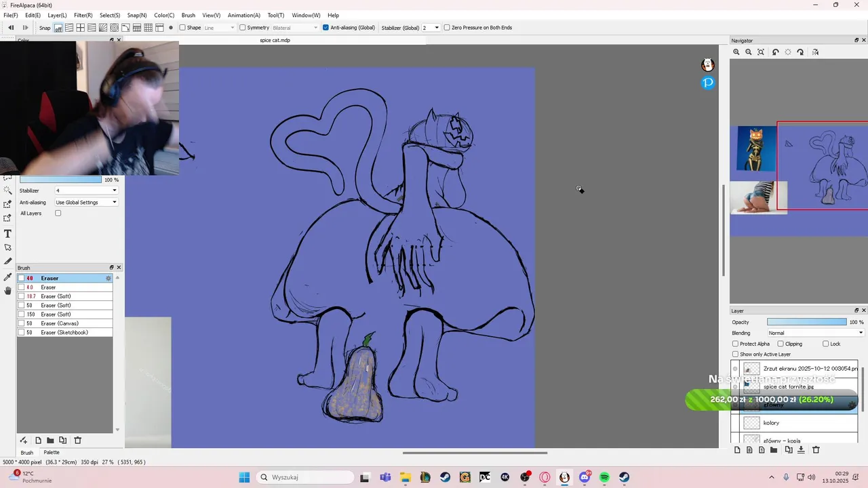
Task: Toggle visibility of the Zrzut ekranu layer
Action: tap(735, 369)
